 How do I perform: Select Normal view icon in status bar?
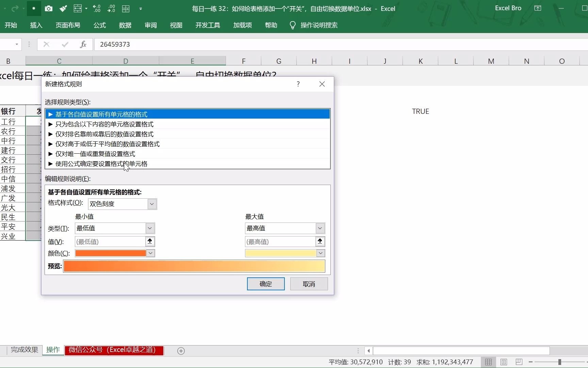(488, 362)
